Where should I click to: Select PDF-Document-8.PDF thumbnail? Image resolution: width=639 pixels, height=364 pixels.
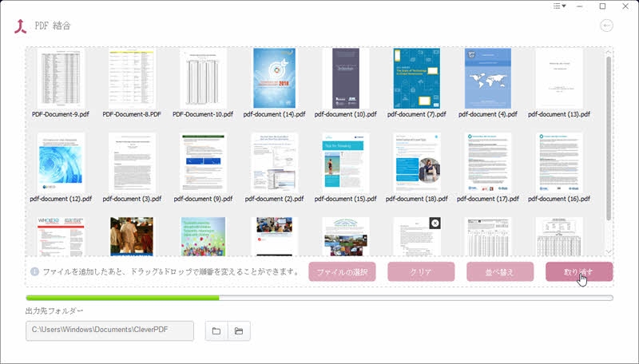pos(132,78)
